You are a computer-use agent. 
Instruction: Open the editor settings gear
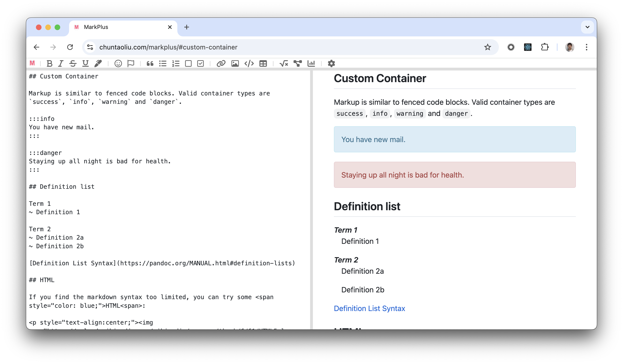331,63
